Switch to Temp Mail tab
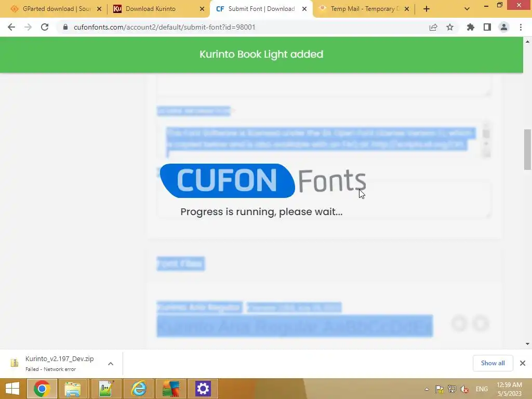The image size is (532, 399). 365,9
